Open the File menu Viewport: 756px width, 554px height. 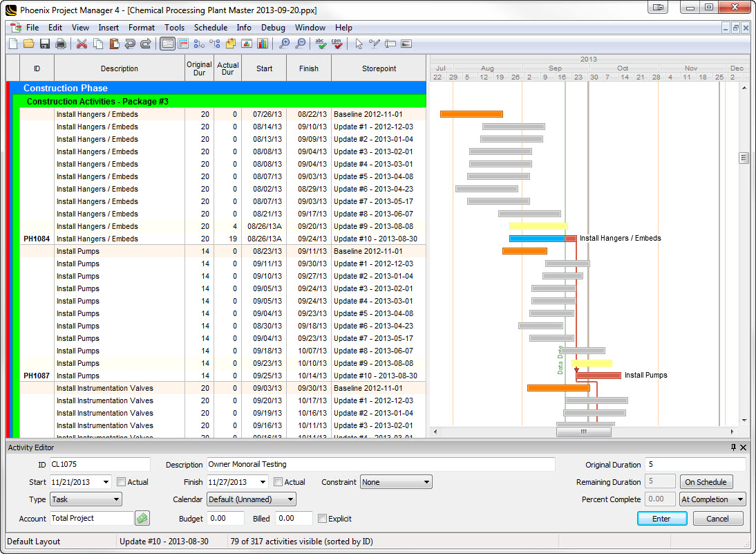point(32,28)
